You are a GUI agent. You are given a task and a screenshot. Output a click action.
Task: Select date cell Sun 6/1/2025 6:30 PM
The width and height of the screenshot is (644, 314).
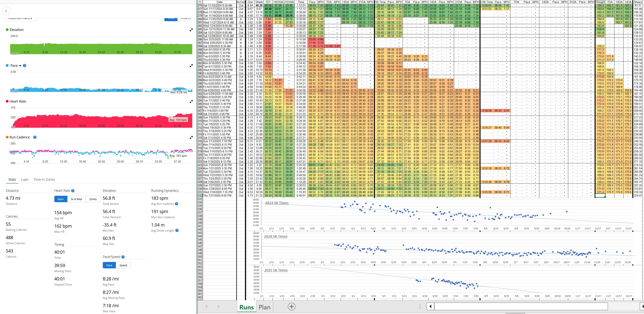coord(220,50)
